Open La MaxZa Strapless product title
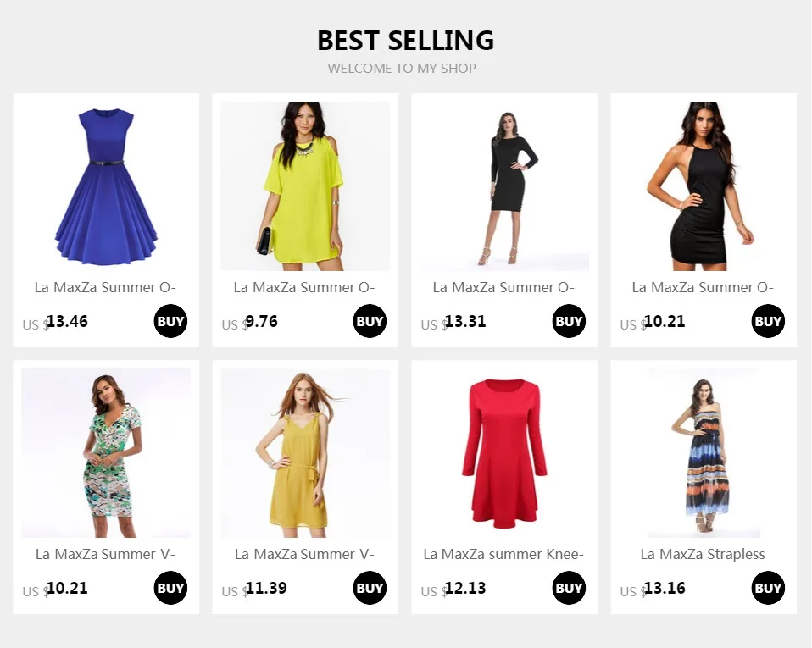 [703, 554]
